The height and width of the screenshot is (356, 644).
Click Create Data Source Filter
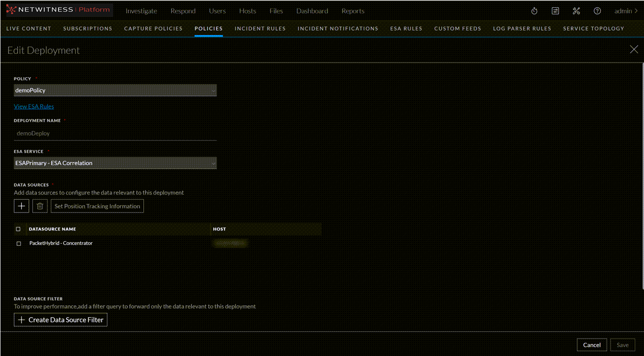(x=60, y=320)
